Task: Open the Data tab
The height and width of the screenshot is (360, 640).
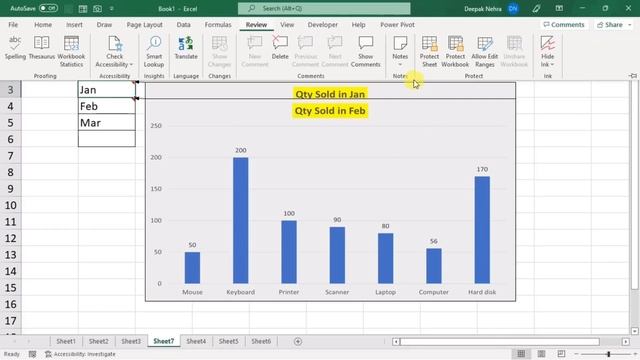Action: click(184, 24)
